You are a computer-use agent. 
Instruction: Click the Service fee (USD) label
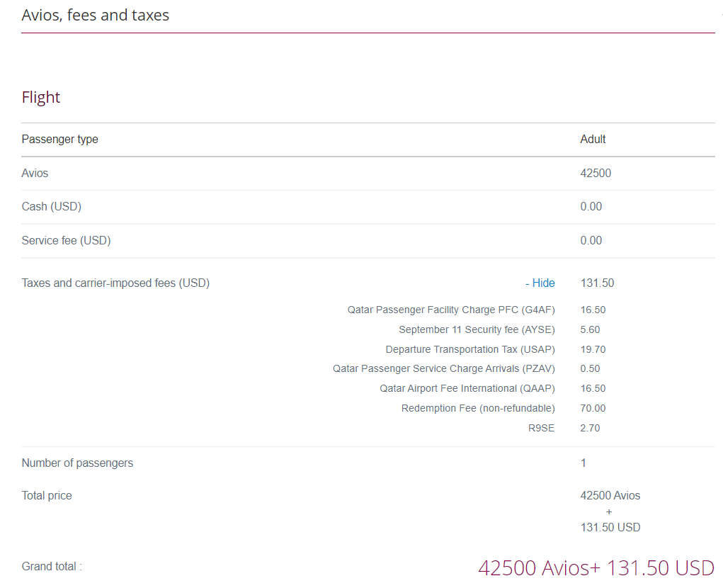(x=66, y=240)
